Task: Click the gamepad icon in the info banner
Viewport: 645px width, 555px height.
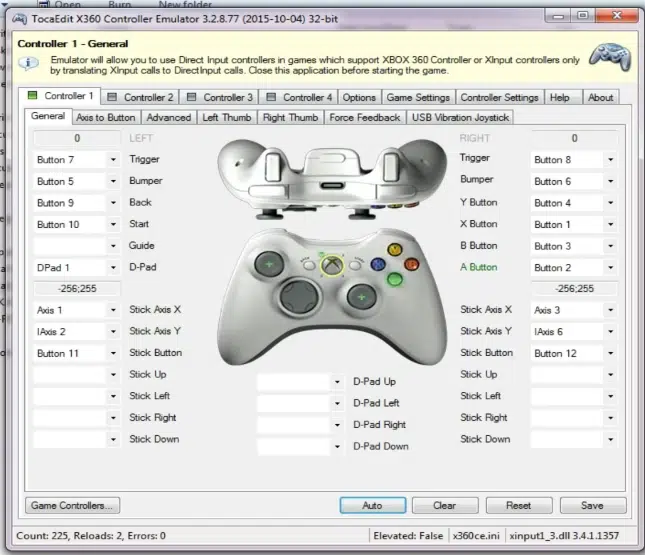Action: (610, 57)
